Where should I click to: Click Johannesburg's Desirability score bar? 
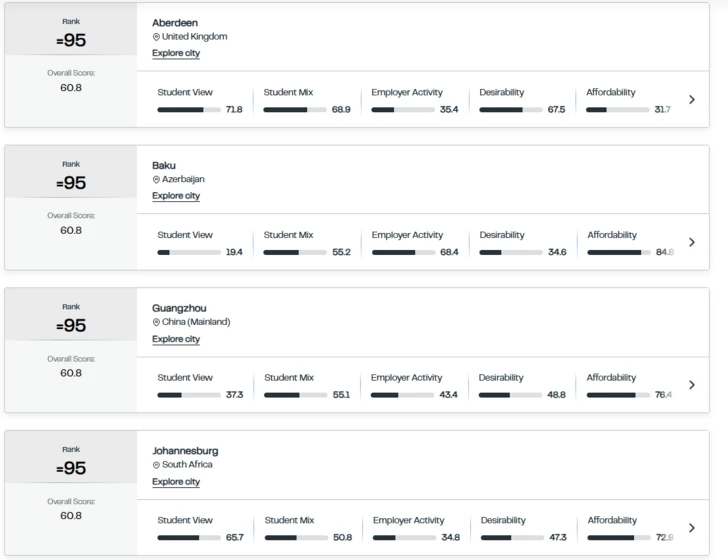[513, 538]
